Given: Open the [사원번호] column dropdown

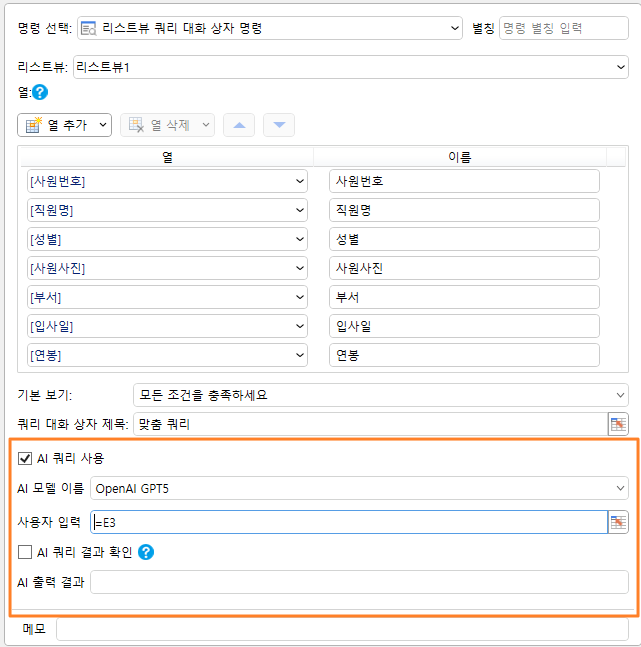Looking at the screenshot, I should 167,181.
